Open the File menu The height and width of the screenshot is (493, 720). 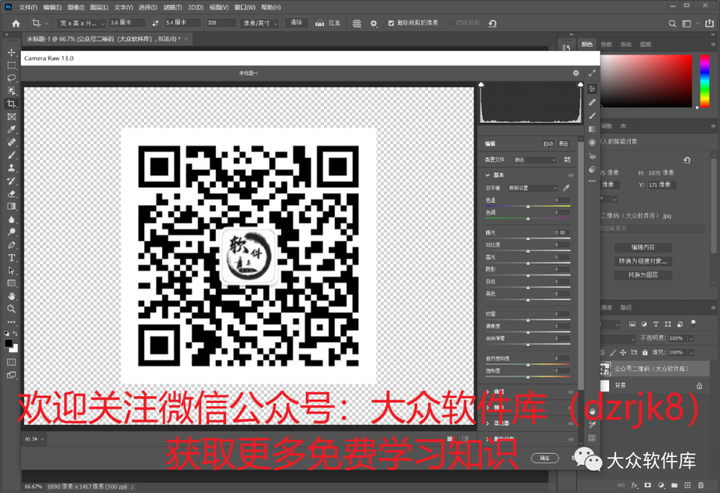click(28, 7)
